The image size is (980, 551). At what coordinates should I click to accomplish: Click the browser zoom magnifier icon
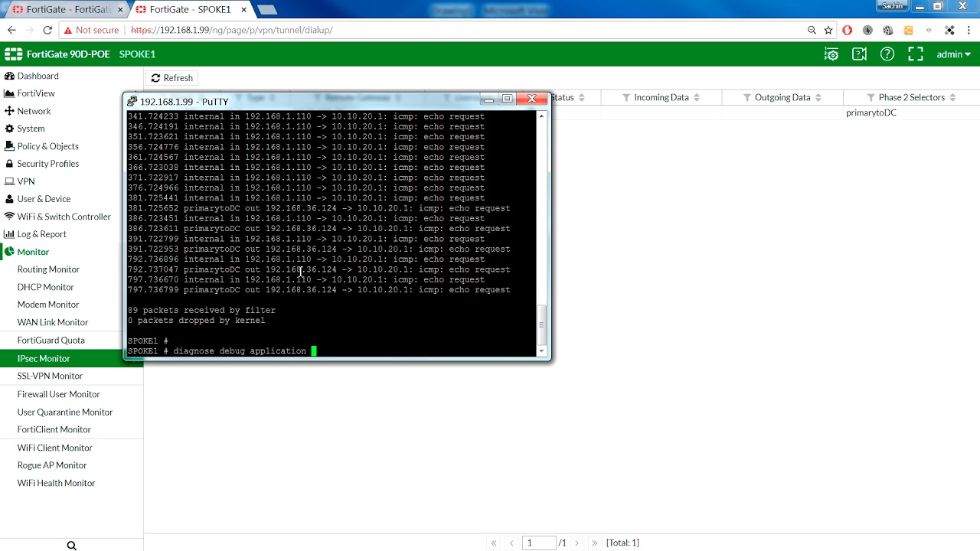pos(812,30)
